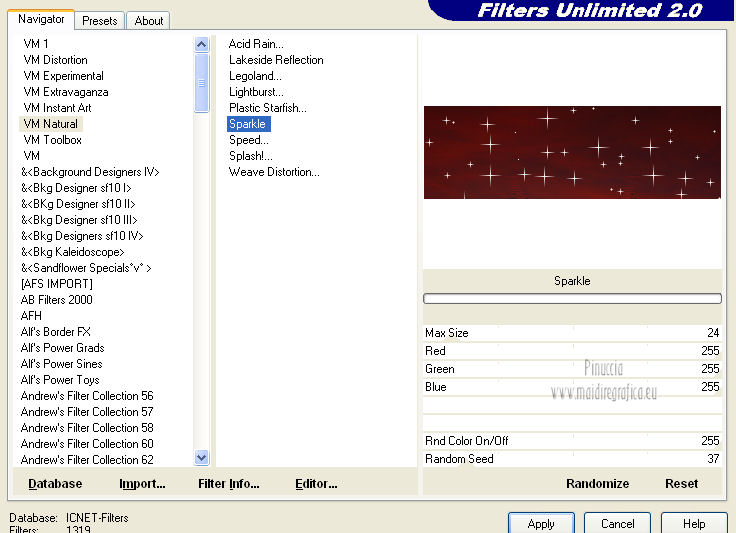Click the Import... button

tap(142, 484)
